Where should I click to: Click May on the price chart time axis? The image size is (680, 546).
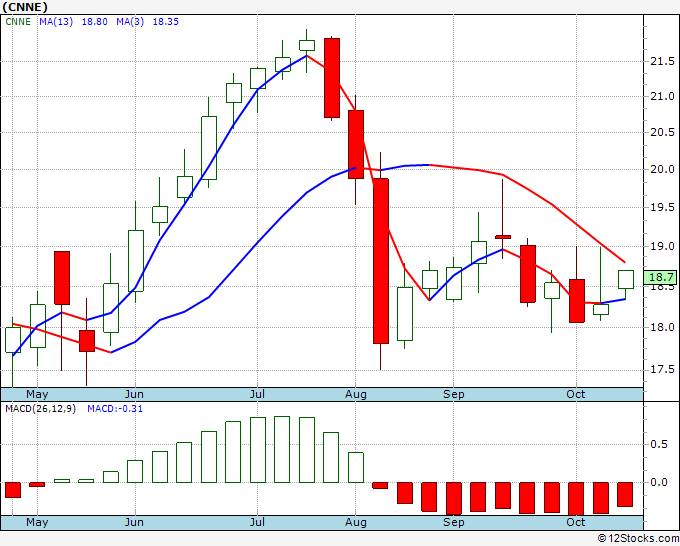click(37, 394)
